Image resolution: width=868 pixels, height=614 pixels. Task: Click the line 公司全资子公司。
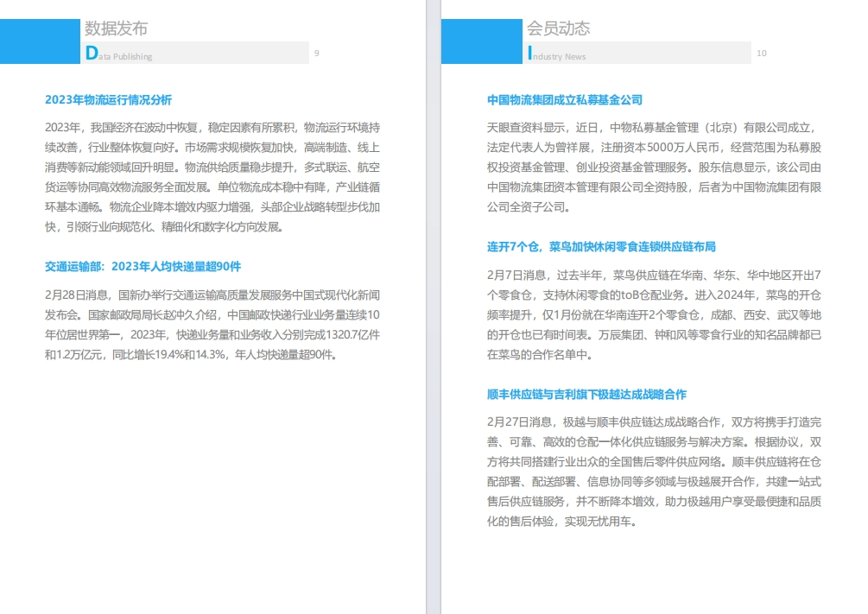(x=529, y=207)
